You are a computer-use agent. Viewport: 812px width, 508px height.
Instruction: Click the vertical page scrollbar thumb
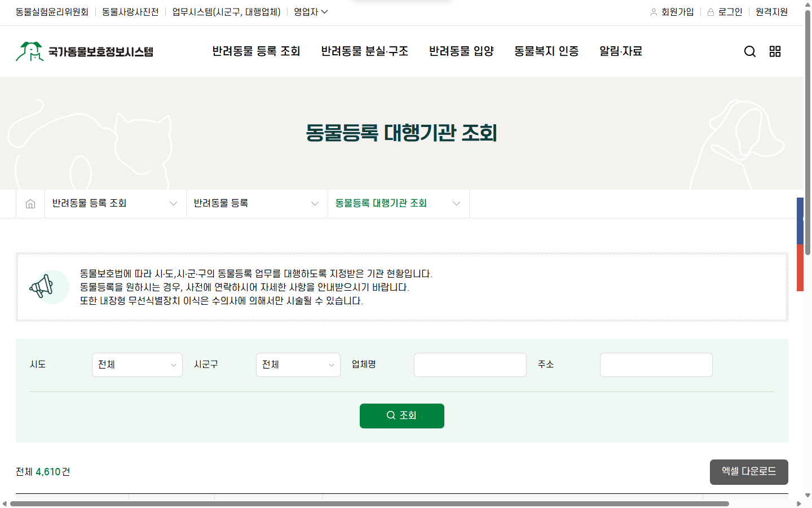(x=807, y=133)
